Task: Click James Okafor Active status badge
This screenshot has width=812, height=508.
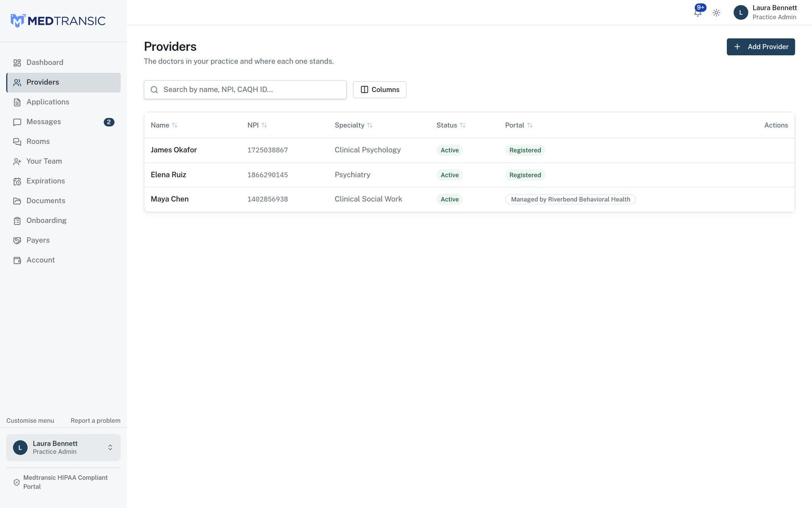Action: tap(450, 150)
